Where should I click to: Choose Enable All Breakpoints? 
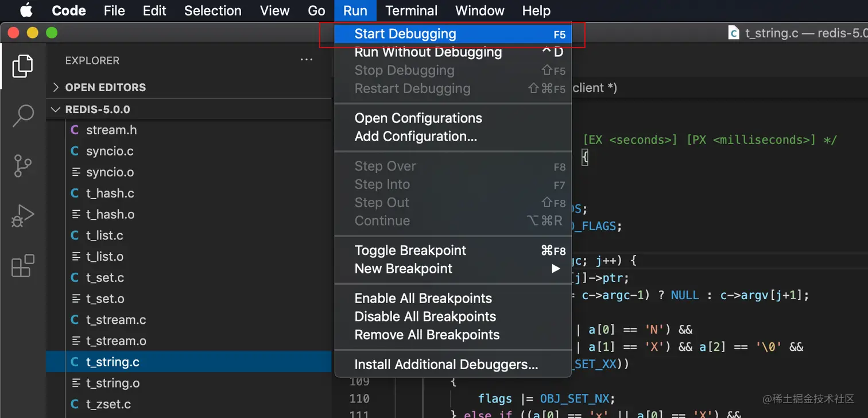point(453,299)
